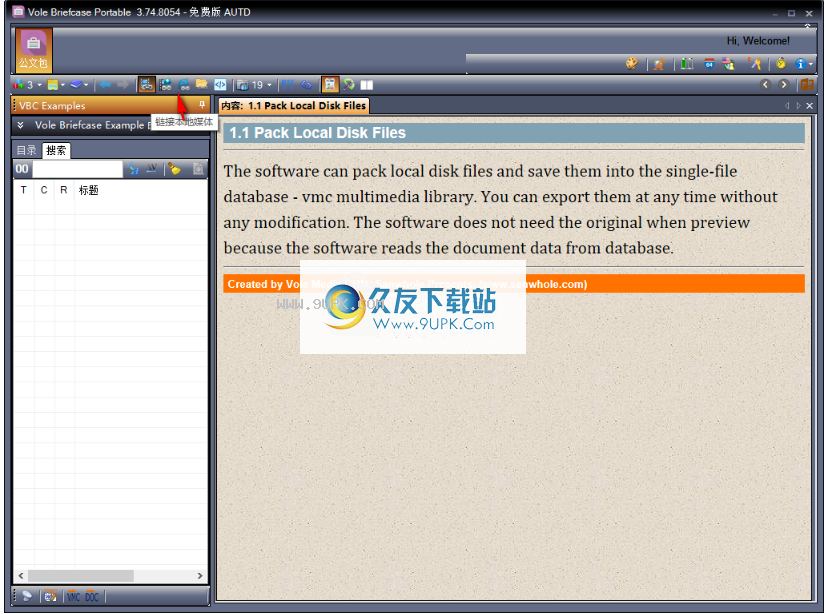Click the horizontal scrollbar left arrow
Screen dimensions: 826x614
21,576
